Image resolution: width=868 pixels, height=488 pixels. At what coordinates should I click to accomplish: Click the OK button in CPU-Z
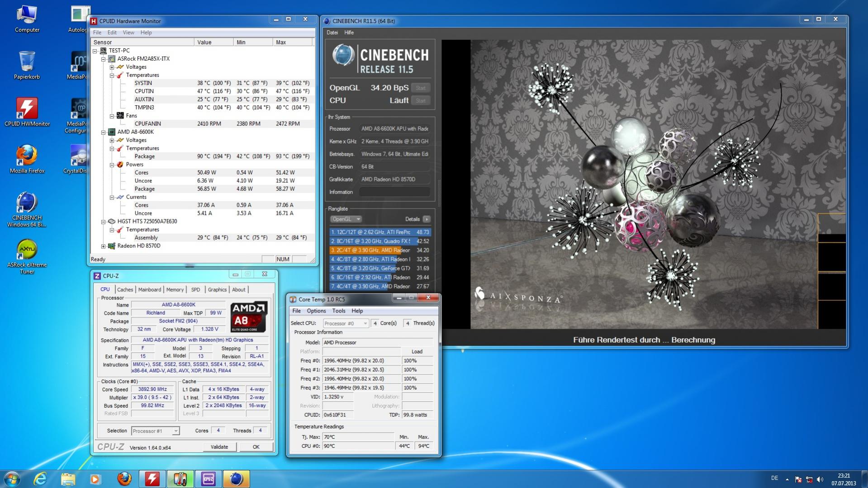point(256,447)
